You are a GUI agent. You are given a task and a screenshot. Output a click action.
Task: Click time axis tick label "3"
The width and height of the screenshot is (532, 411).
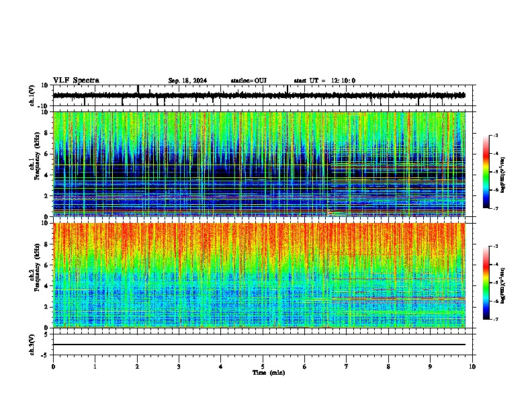[x=179, y=367]
